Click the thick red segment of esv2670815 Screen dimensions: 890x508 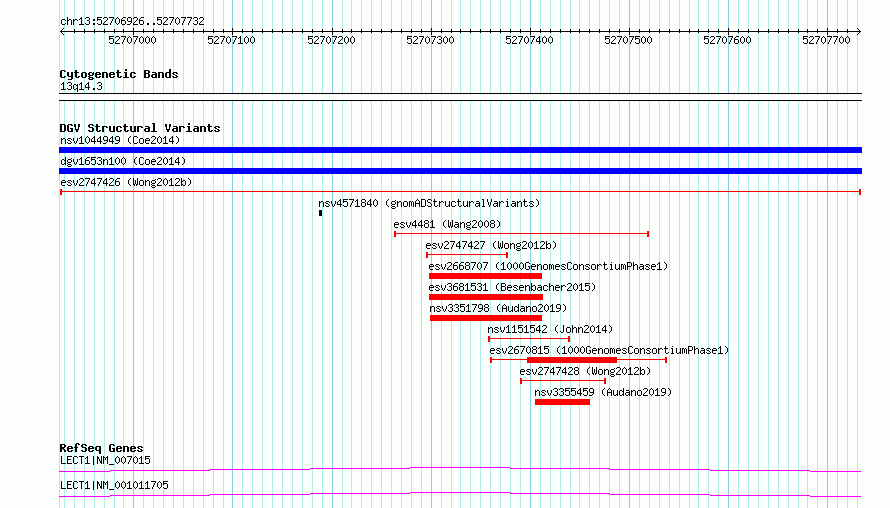tap(572, 360)
